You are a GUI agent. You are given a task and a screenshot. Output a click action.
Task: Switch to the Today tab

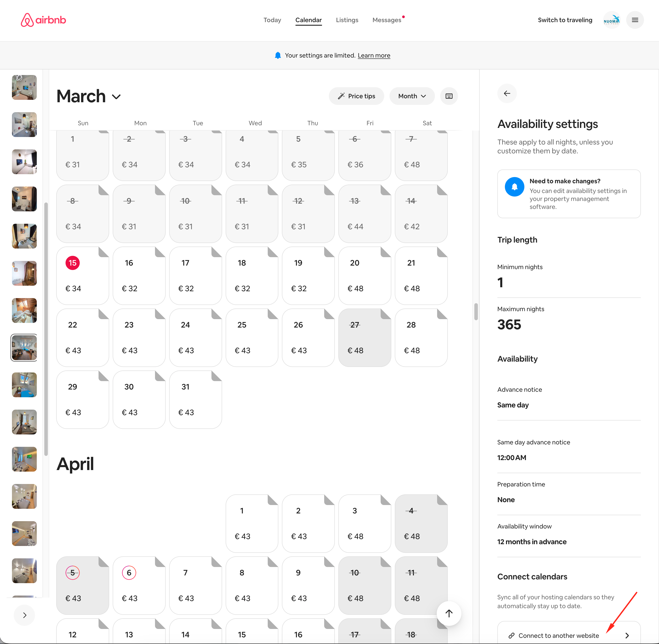pos(272,20)
